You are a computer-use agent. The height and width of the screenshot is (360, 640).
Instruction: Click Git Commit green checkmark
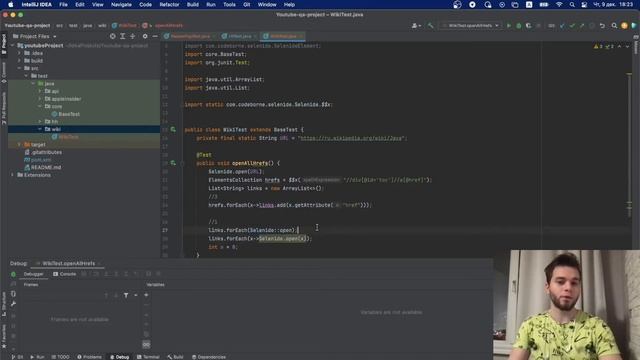tap(572, 26)
